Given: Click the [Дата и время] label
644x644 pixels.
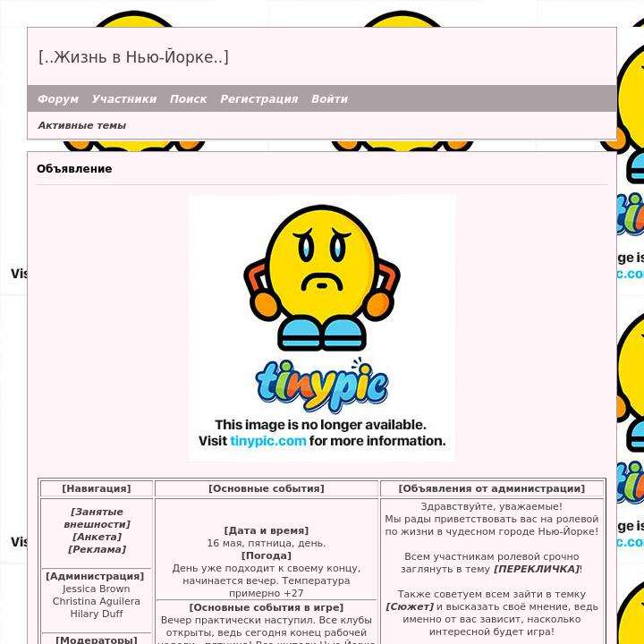Looking at the screenshot, I should (x=267, y=530).
